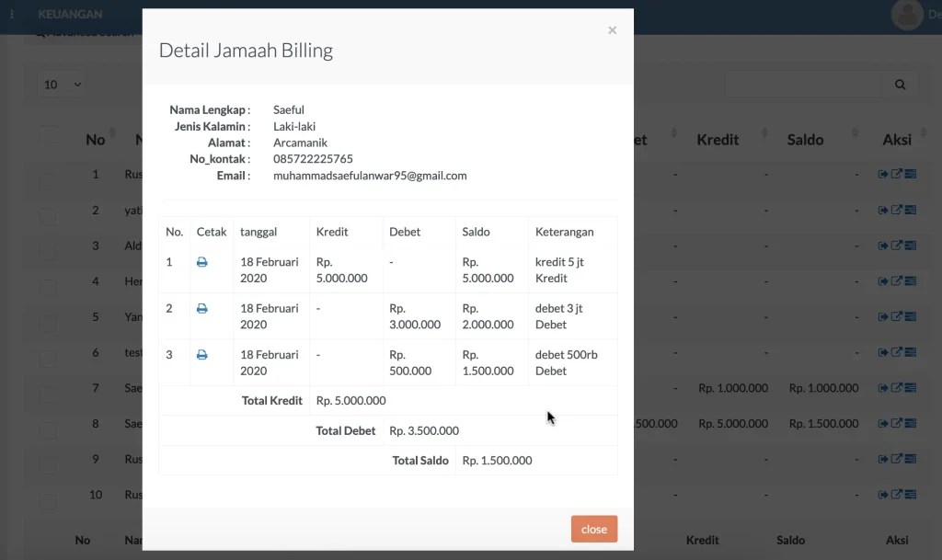Tick the checkbox for row 2

click(x=48, y=216)
